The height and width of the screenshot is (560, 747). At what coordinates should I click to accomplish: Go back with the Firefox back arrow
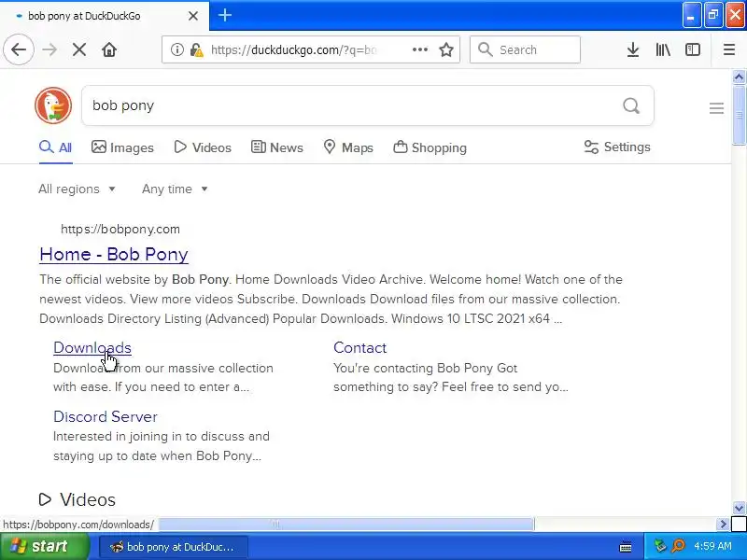tap(19, 49)
